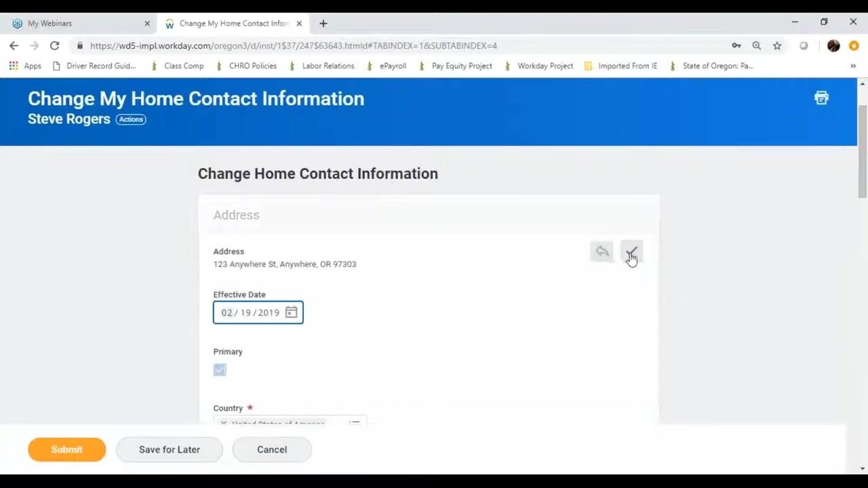
Task: Open the Workday Project bookmark
Action: (x=539, y=66)
